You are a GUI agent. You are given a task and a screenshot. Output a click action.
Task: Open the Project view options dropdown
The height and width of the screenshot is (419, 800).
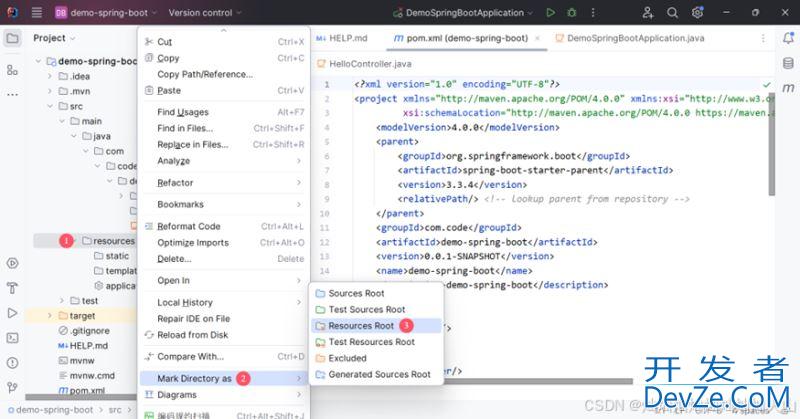54,38
